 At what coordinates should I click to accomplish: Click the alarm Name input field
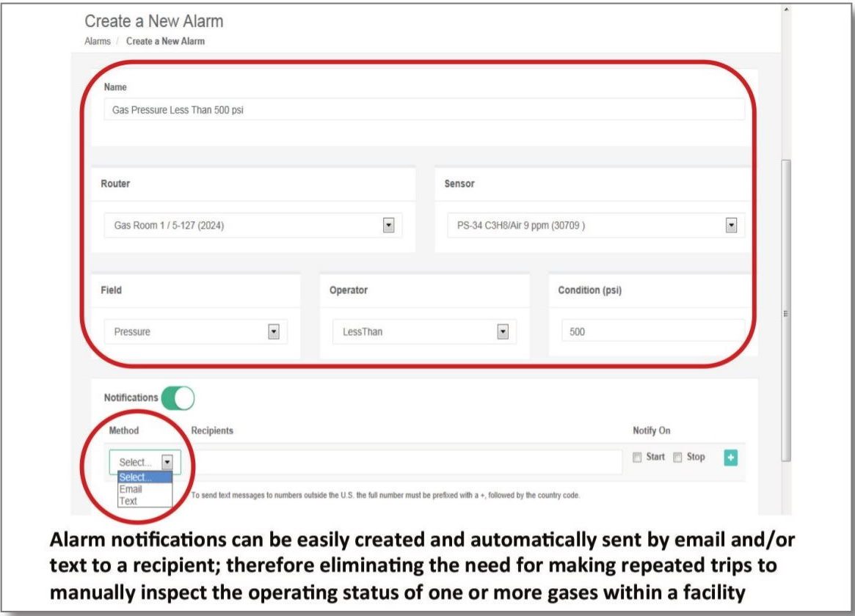[x=424, y=110]
